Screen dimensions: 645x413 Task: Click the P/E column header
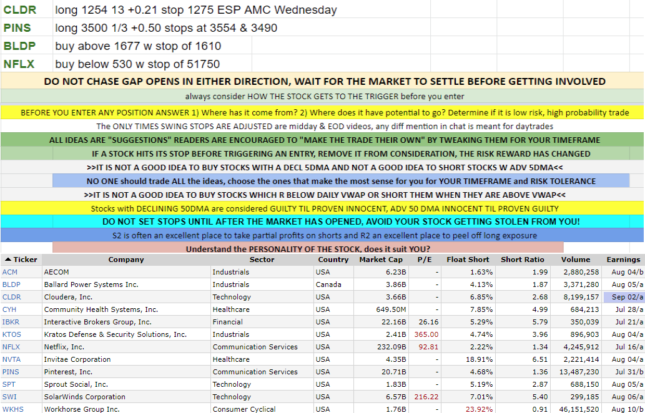pyautogui.click(x=425, y=260)
